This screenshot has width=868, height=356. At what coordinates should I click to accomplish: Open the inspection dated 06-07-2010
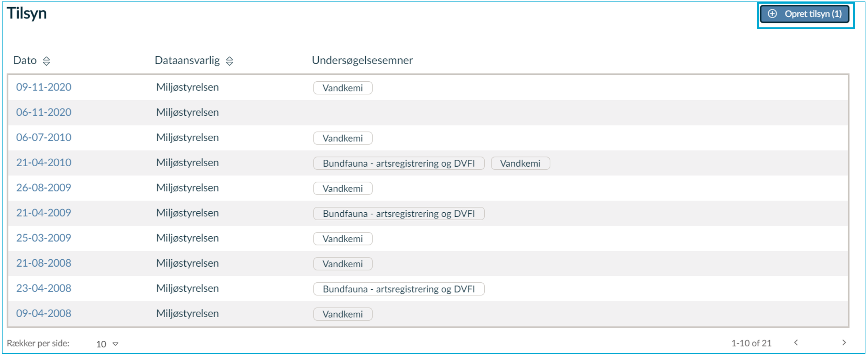[44, 138]
